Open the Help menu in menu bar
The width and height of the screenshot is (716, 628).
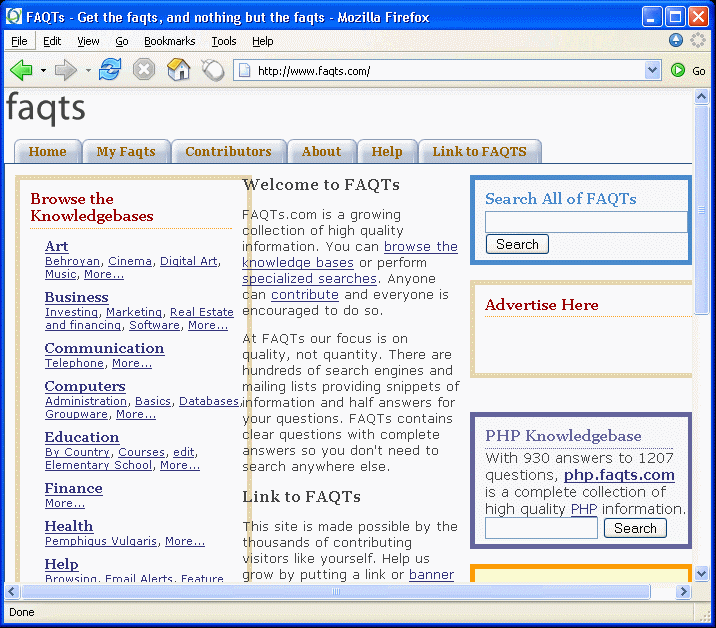[263, 42]
